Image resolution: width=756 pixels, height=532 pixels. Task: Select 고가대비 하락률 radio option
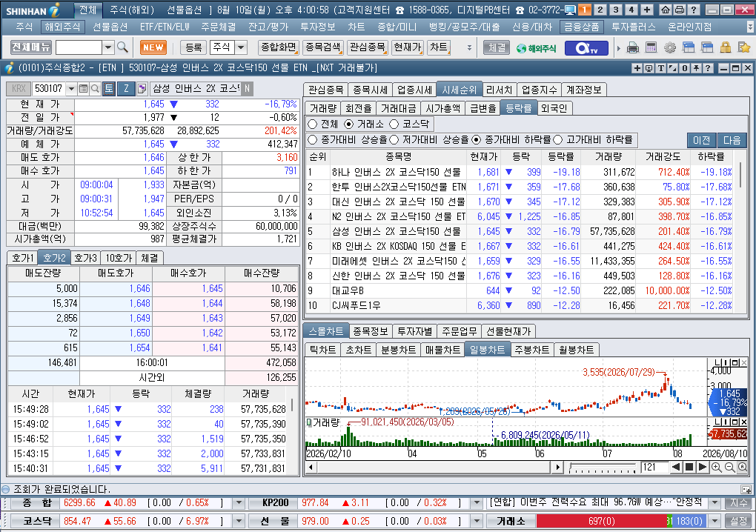click(x=558, y=140)
